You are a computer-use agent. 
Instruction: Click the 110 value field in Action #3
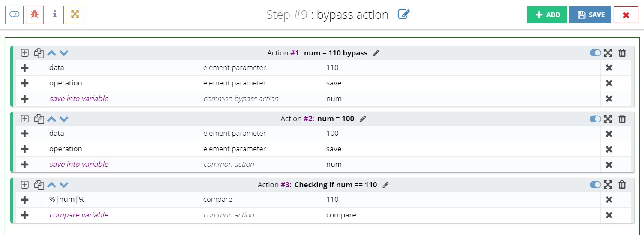coord(462,199)
